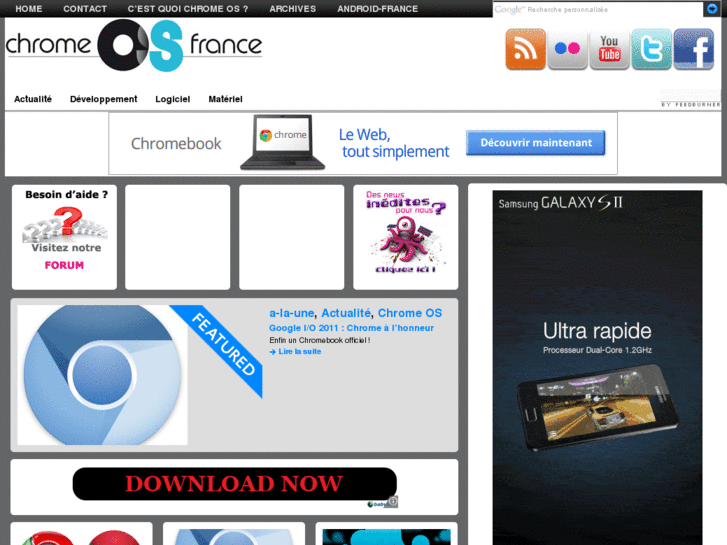Click the 'Le Web, tout simplement' text
This screenshot has height=545, width=727.
tap(394, 143)
